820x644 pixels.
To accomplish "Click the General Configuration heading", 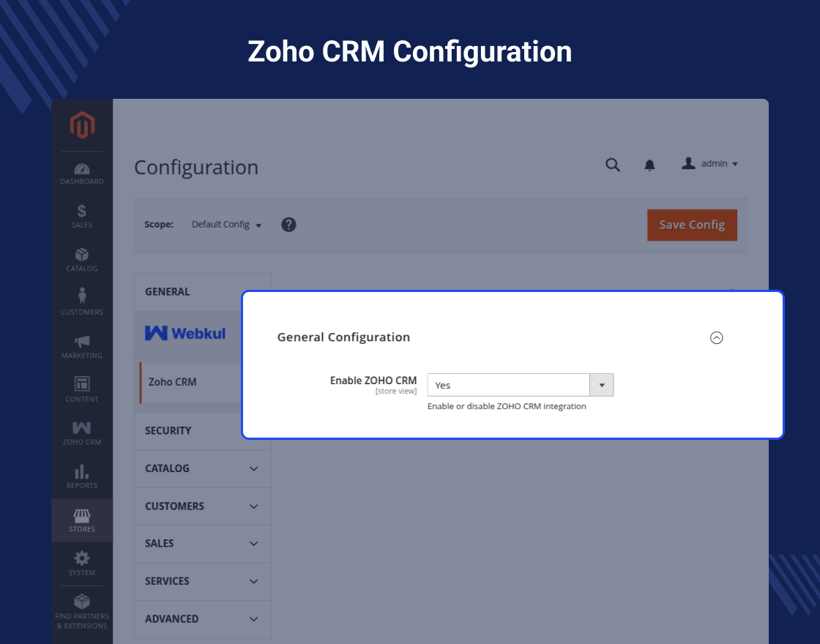I will [343, 337].
